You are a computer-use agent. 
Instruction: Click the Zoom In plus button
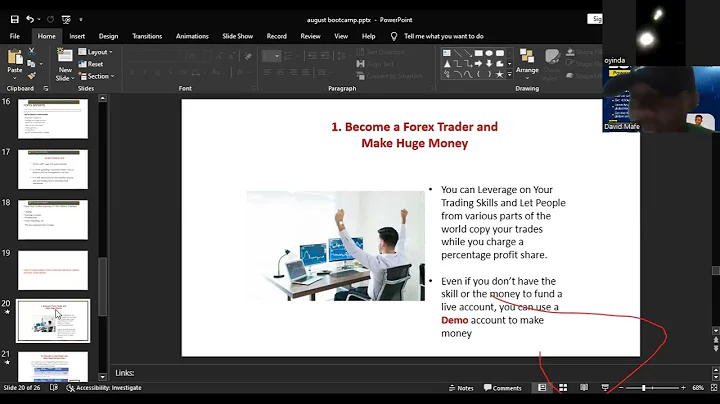683,388
